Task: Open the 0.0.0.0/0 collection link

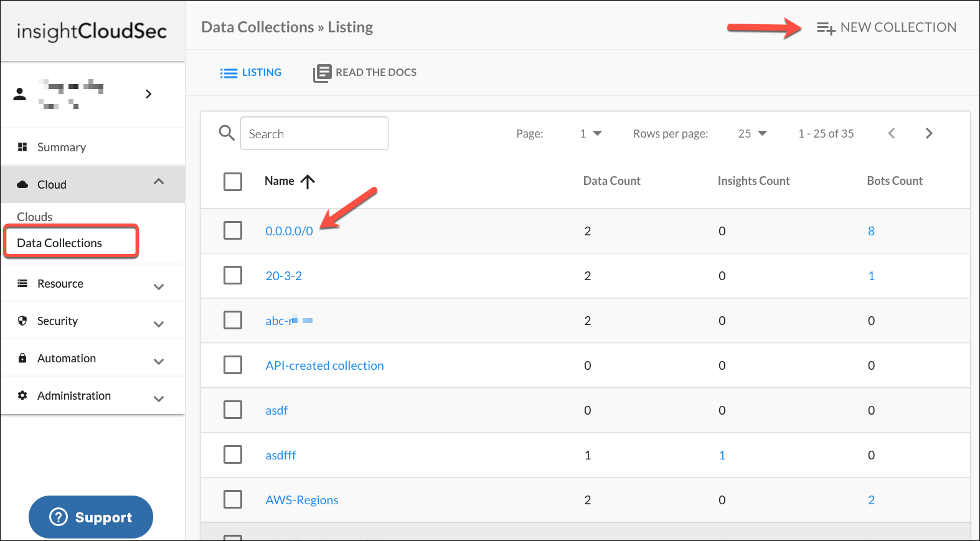Action: pyautogui.click(x=290, y=231)
